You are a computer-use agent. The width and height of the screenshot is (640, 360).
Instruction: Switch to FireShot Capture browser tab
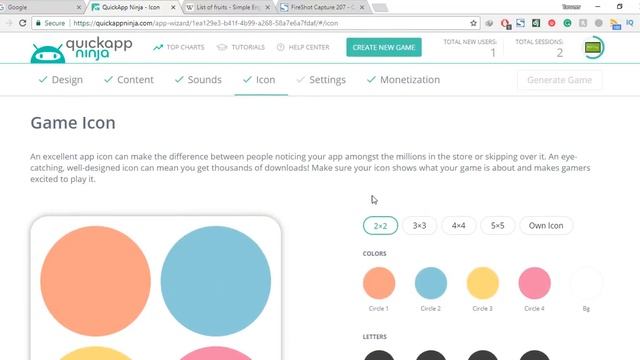click(x=322, y=7)
